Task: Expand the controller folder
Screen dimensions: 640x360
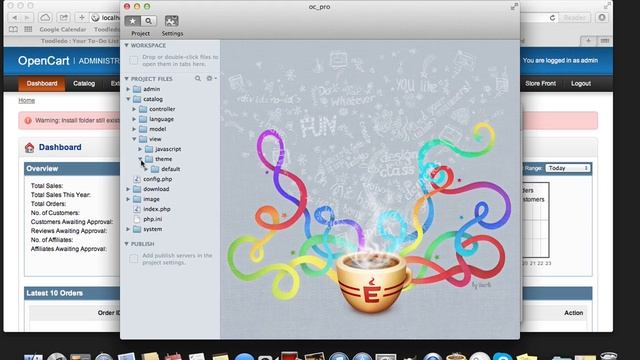Action: pyautogui.click(x=134, y=109)
